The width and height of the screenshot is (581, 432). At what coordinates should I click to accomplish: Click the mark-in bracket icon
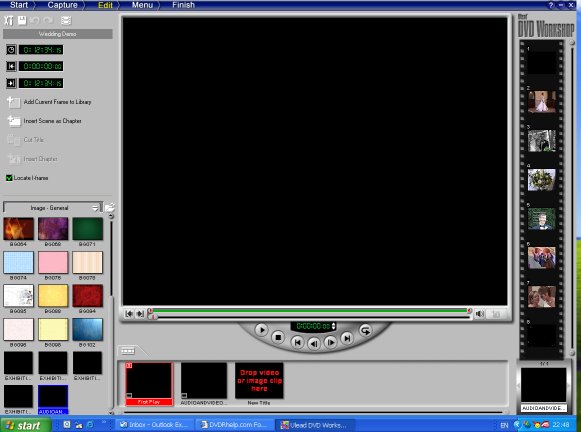(x=129, y=314)
